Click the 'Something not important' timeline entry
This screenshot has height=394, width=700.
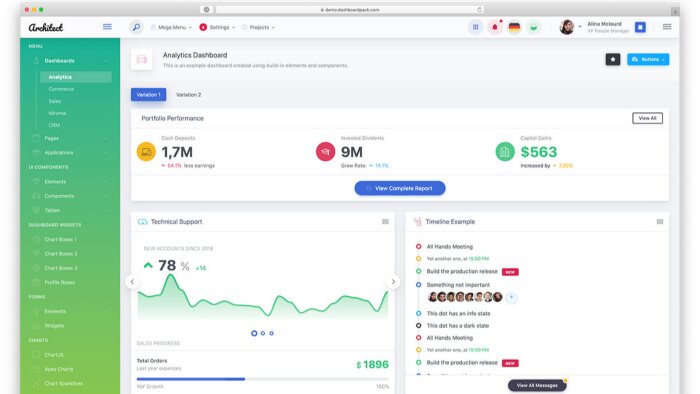tap(458, 285)
